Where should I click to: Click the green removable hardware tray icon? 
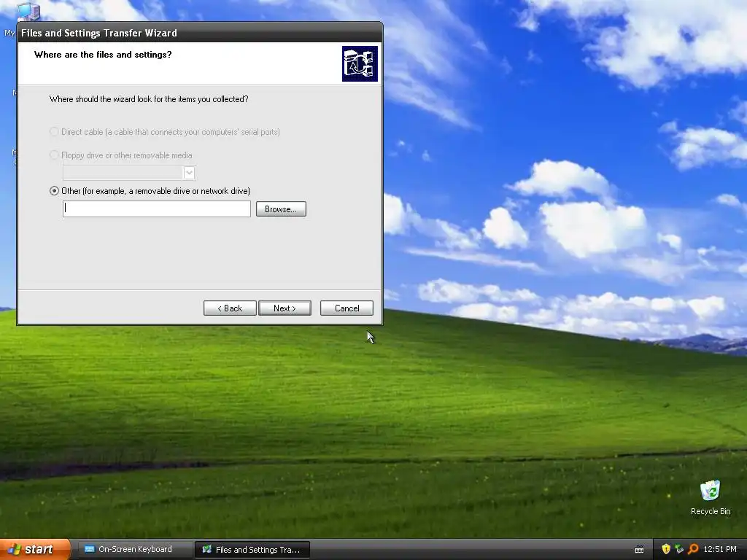[x=679, y=550]
